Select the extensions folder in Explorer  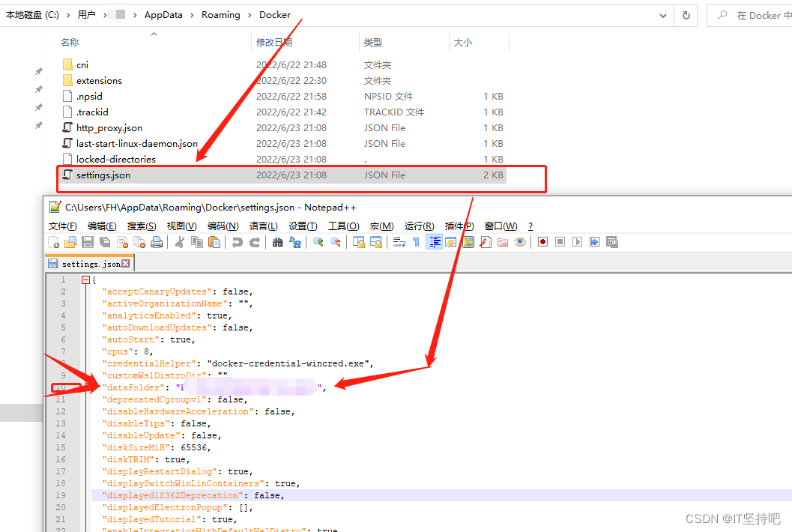tap(99, 80)
